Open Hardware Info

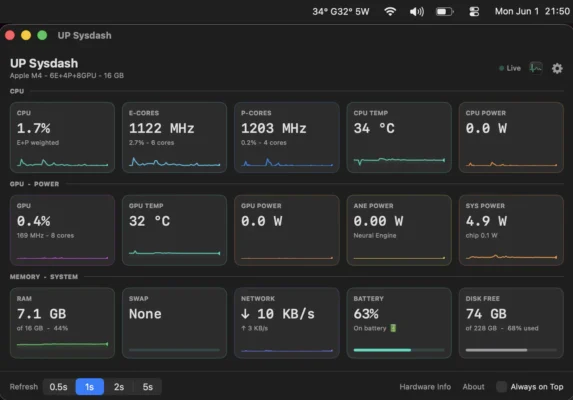425,387
